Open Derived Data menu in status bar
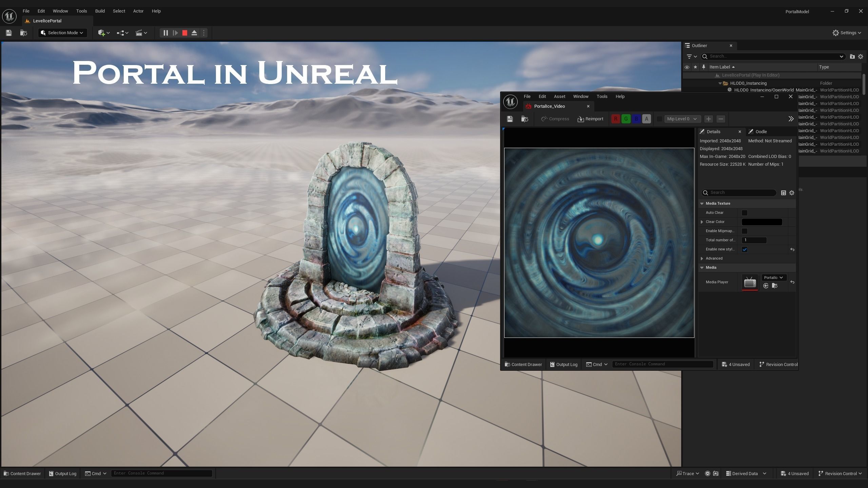868x488 pixels. [746, 474]
